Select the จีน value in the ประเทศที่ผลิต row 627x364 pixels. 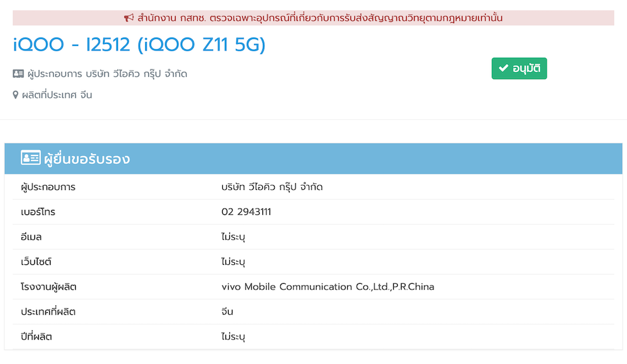coord(227,312)
